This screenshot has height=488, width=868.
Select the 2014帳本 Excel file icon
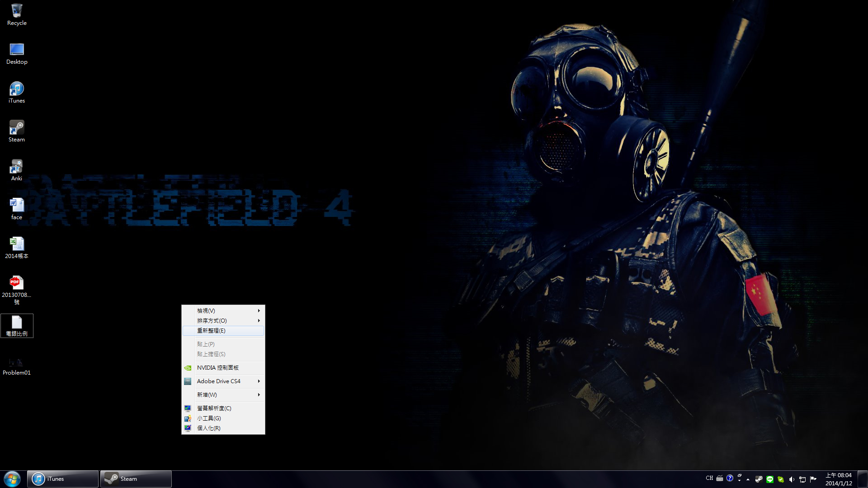(x=17, y=247)
